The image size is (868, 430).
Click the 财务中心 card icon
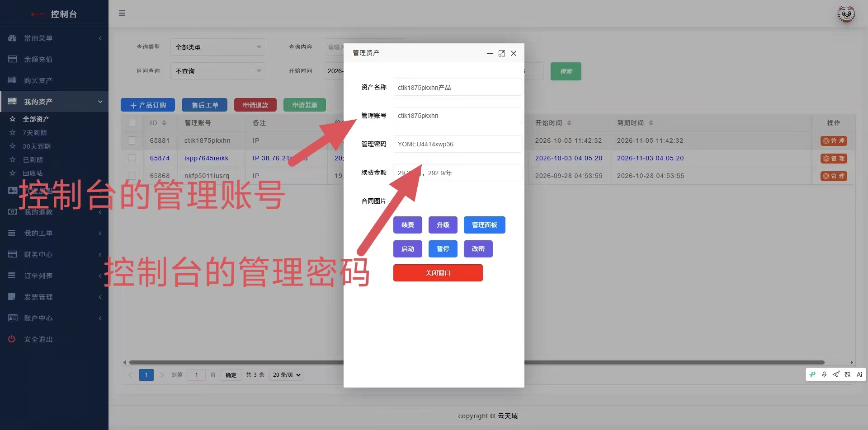click(12, 254)
